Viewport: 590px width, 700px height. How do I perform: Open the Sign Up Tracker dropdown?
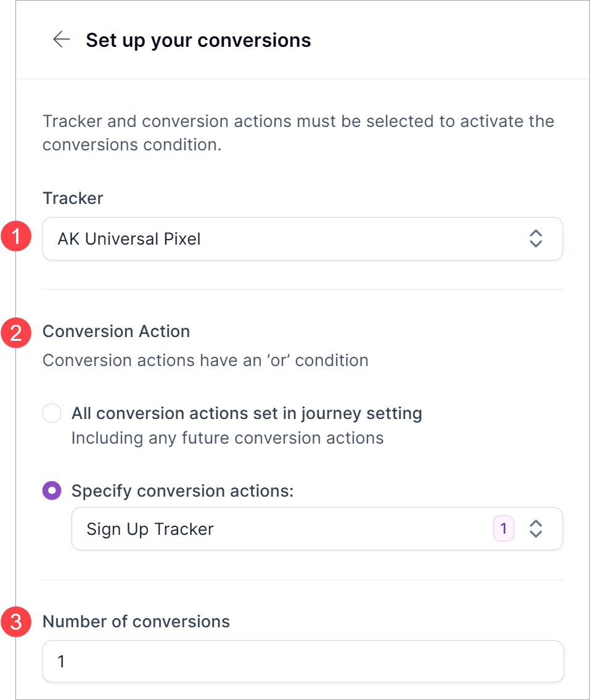277,529
